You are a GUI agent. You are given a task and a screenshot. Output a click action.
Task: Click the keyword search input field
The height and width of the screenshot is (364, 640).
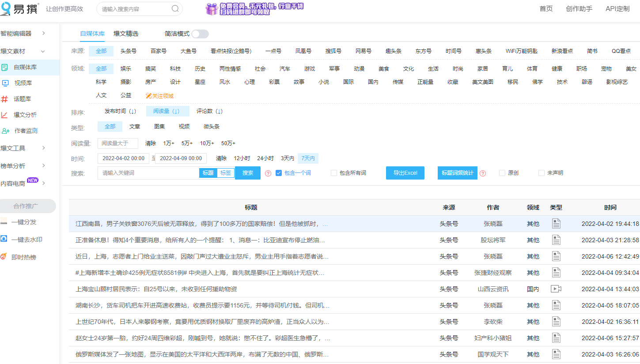[x=146, y=173]
